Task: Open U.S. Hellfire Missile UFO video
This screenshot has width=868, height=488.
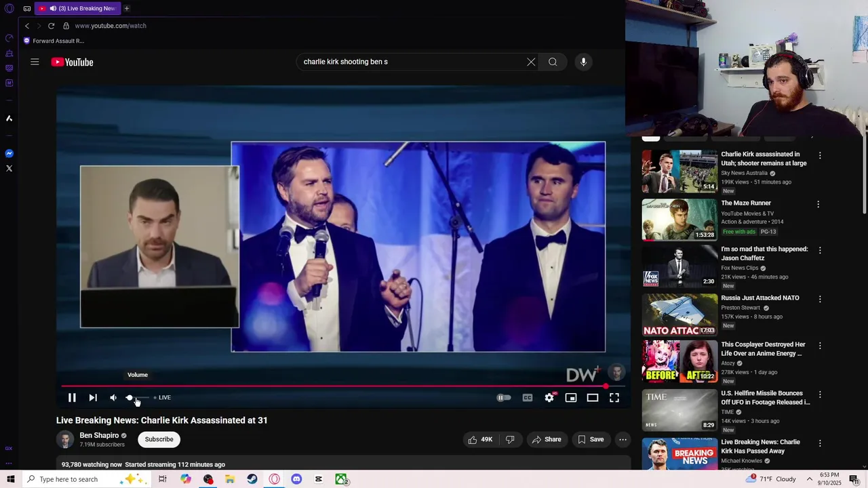Action: (765, 398)
